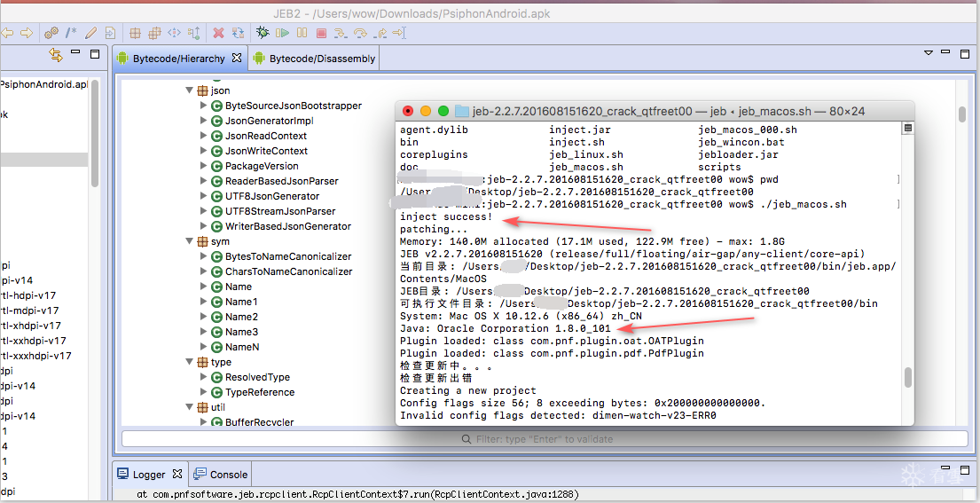Collapse the sym package node
980x503 pixels.
pyautogui.click(x=190, y=241)
